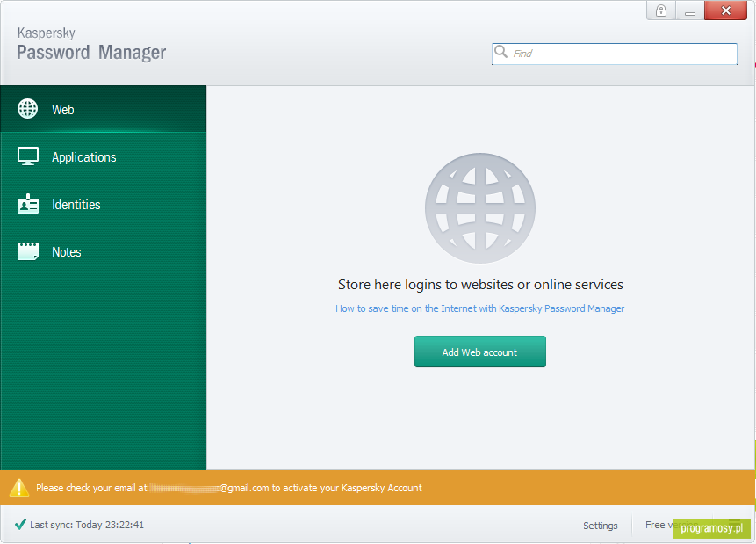Click the green sync checkmark icon
This screenshot has height=544, width=756.
[20, 524]
